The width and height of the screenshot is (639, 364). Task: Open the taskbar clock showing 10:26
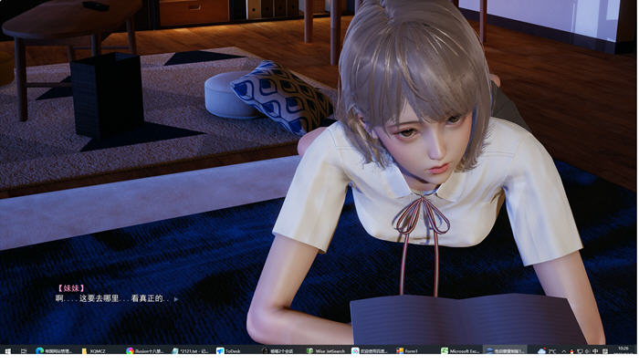623,350
